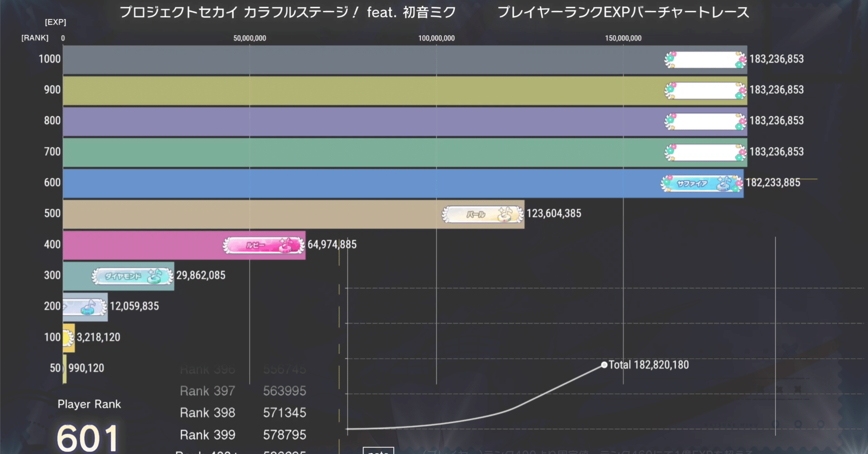Click the 50,000,000 axis gridline label
The width and height of the screenshot is (868, 454).
tap(250, 38)
